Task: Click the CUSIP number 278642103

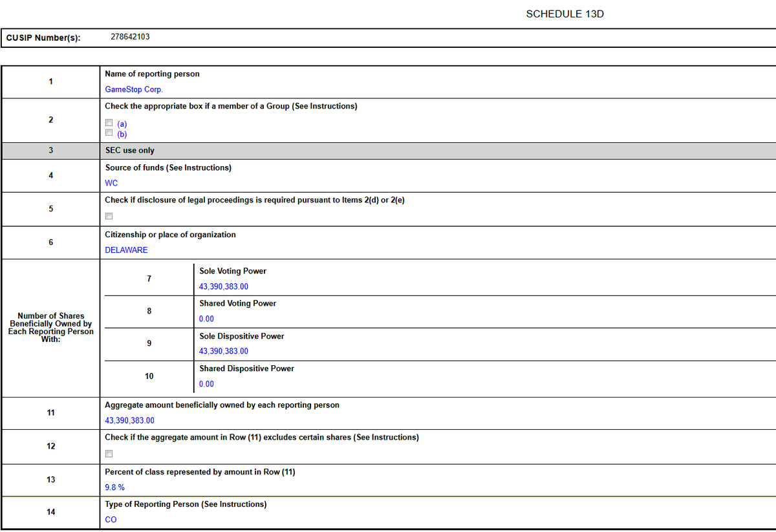Action: pos(130,37)
